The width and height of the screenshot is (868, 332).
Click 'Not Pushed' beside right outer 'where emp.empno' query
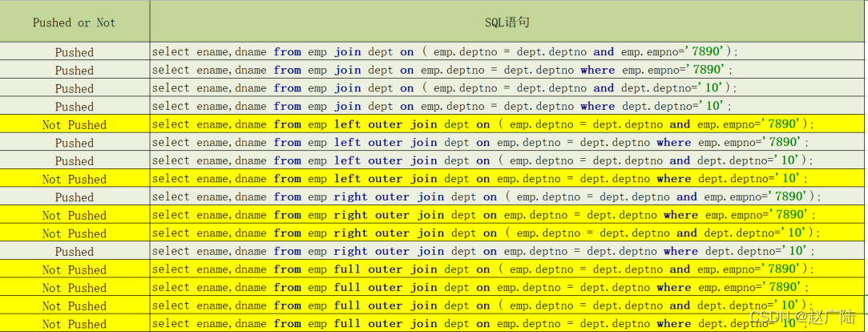click(x=75, y=216)
